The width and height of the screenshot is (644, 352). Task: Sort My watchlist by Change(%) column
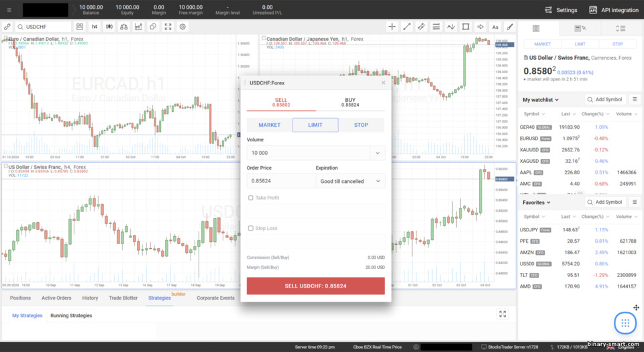click(x=595, y=114)
